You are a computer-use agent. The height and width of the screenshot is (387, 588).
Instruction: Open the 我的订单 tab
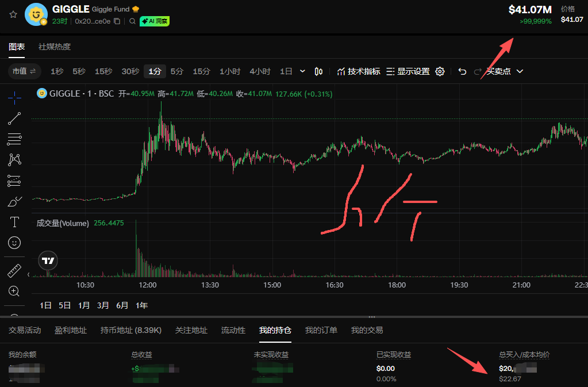pyautogui.click(x=321, y=330)
